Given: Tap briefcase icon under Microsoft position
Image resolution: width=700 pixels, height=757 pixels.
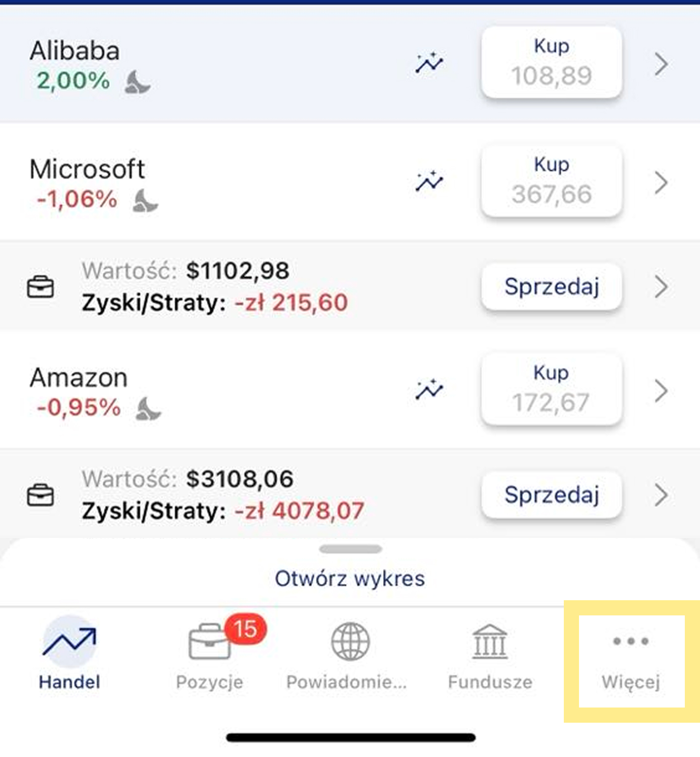Looking at the screenshot, I should 40,287.
